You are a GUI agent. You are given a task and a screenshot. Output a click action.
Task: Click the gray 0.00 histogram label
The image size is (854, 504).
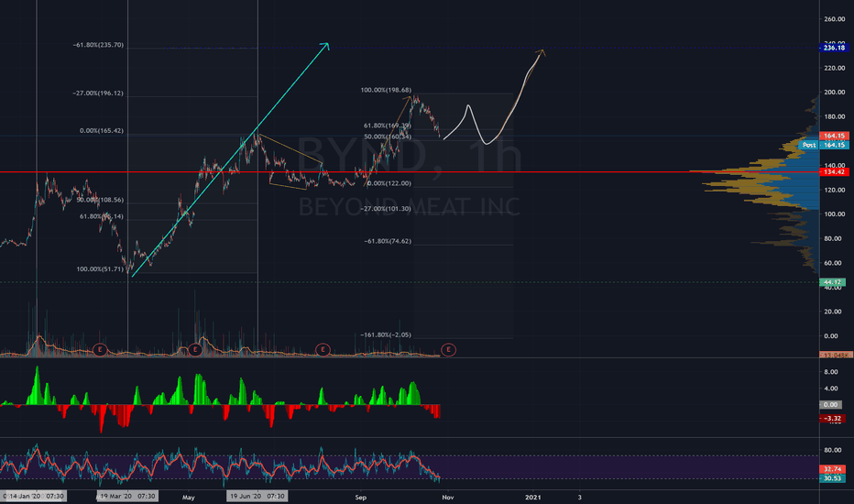830,405
